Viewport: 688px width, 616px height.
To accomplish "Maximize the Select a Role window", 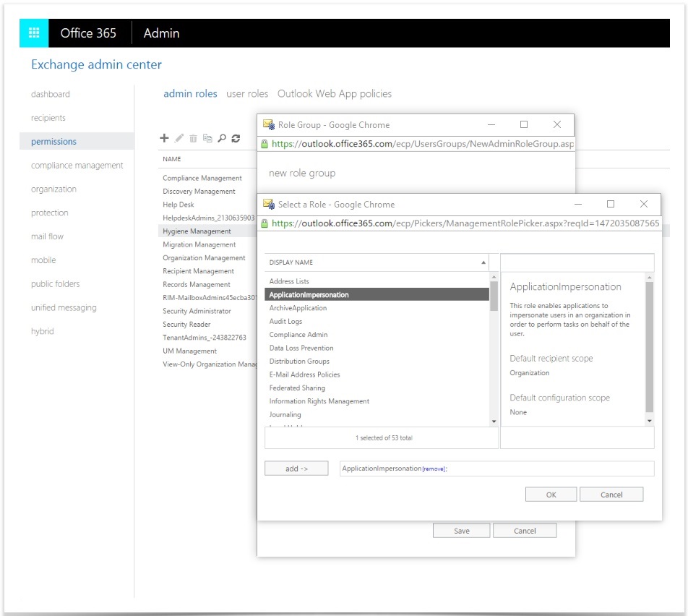I will click(x=611, y=204).
